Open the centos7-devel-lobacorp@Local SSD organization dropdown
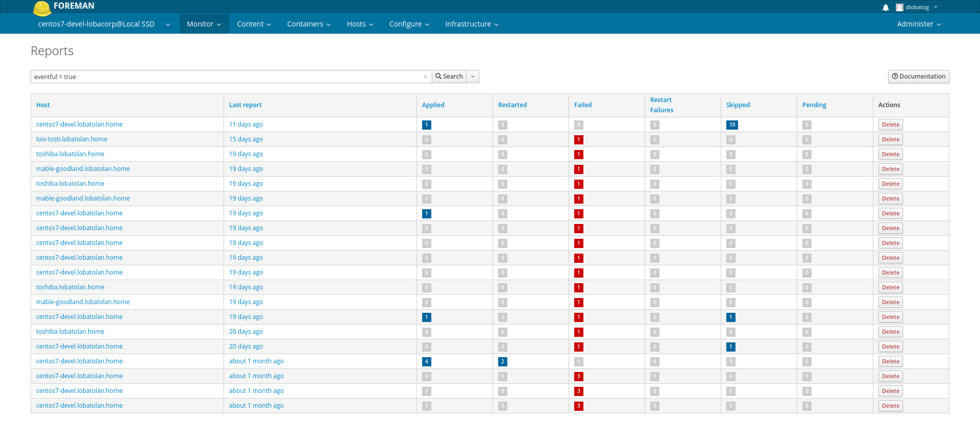Image resolution: width=980 pixels, height=421 pixels. click(104, 24)
